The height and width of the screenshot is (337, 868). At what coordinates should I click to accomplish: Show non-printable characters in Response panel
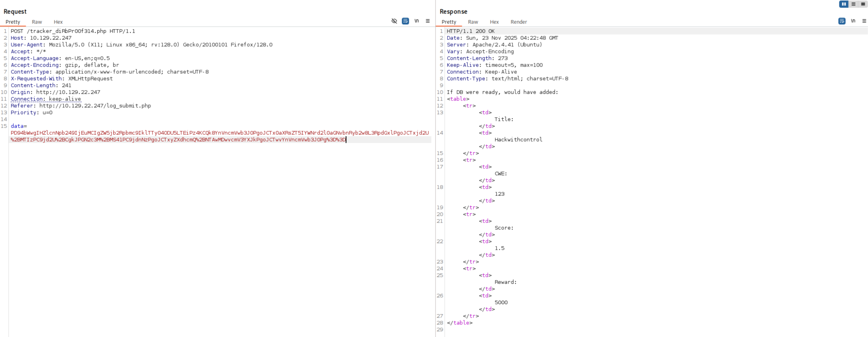click(x=853, y=21)
